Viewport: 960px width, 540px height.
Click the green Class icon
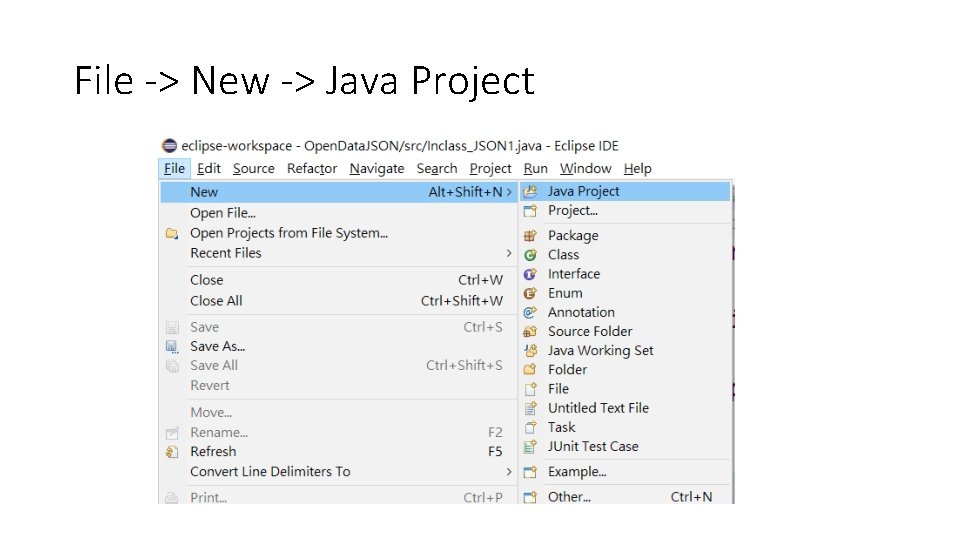pos(530,255)
